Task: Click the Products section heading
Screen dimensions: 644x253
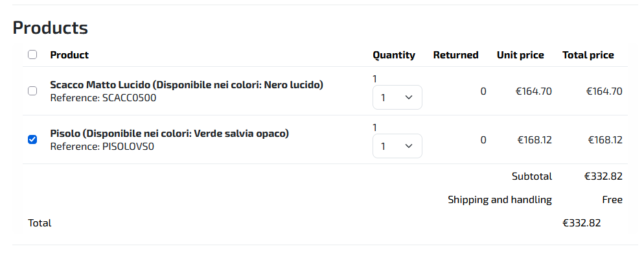Action: click(50, 28)
